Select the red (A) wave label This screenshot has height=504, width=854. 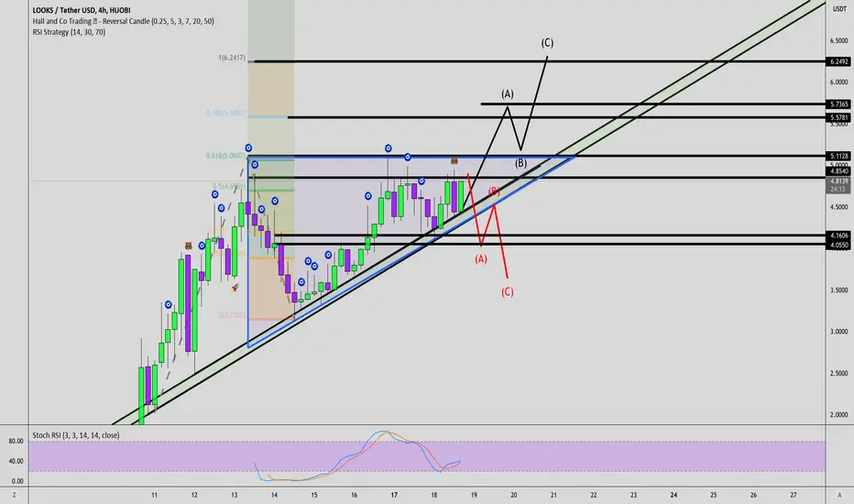(x=480, y=258)
